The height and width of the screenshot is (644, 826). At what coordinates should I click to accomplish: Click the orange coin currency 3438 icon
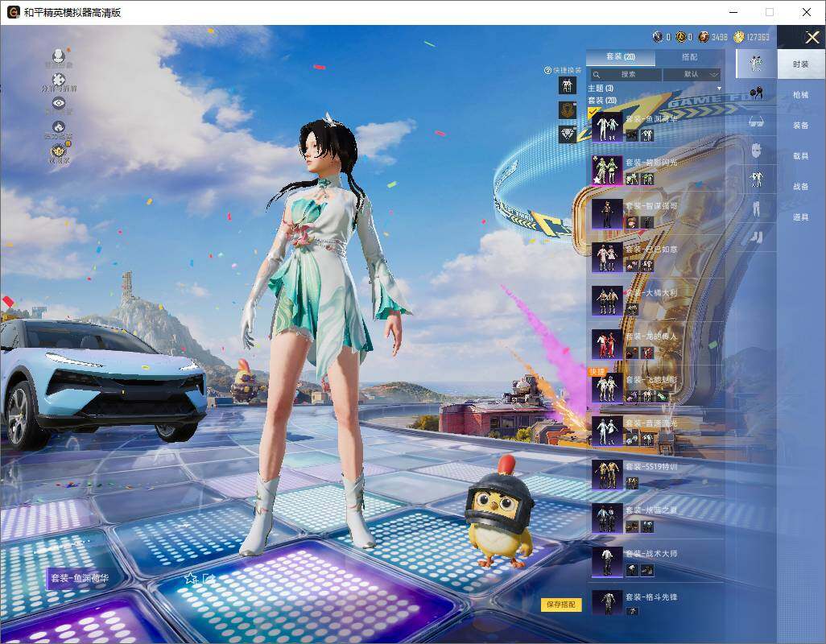pyautogui.click(x=704, y=37)
